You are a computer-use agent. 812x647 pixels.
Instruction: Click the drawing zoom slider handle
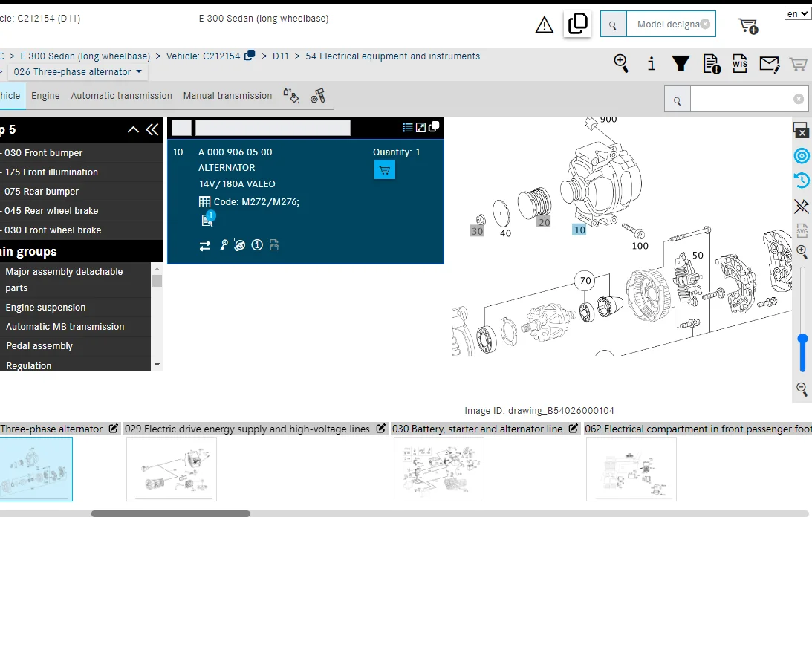(802, 339)
